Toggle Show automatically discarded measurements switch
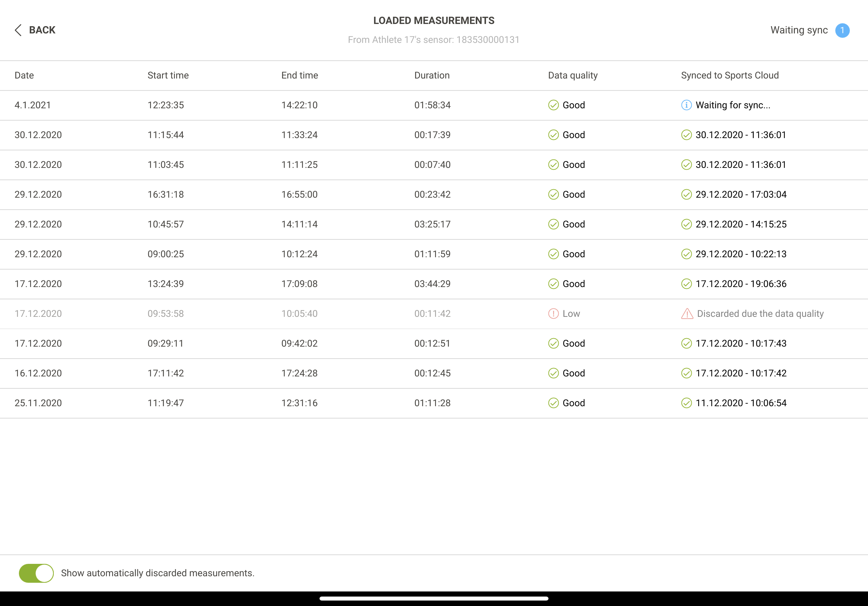Image resolution: width=868 pixels, height=606 pixels. click(x=36, y=573)
